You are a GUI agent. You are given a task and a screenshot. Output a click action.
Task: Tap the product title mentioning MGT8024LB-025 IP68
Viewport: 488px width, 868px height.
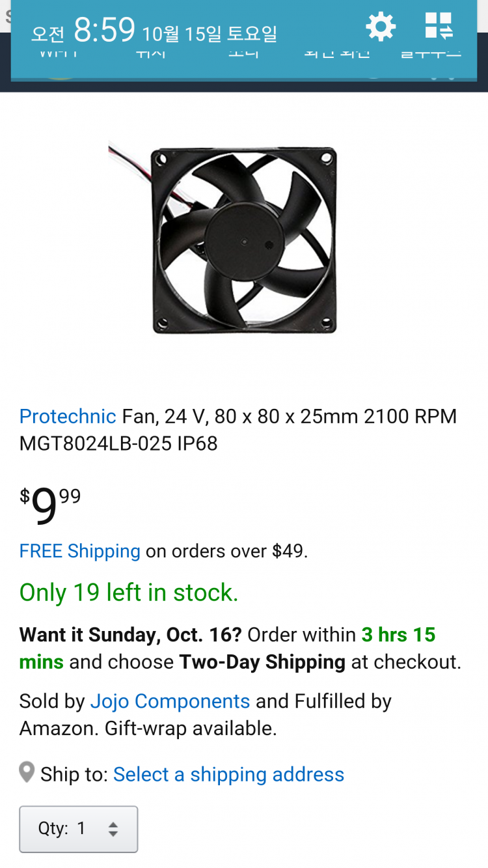tap(238, 430)
